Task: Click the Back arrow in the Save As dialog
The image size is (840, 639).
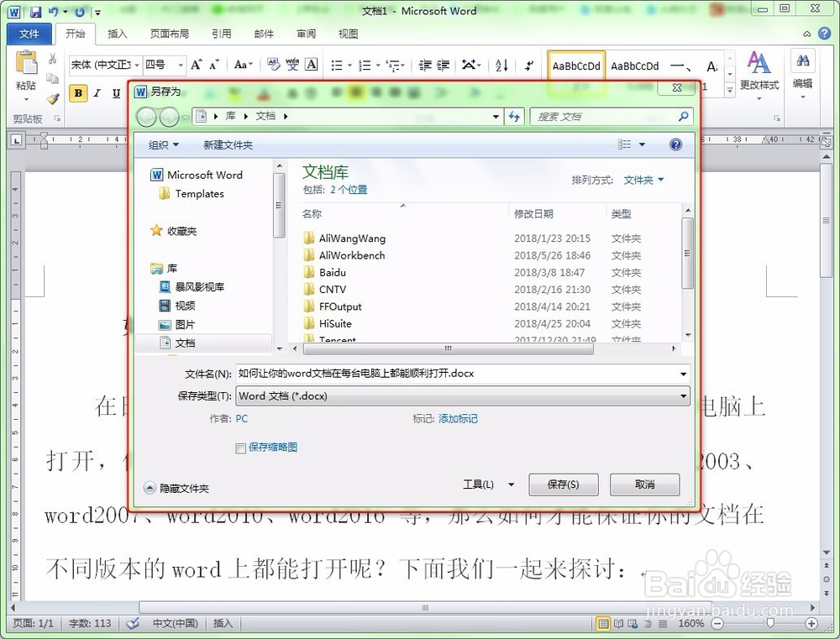Action: [x=146, y=117]
